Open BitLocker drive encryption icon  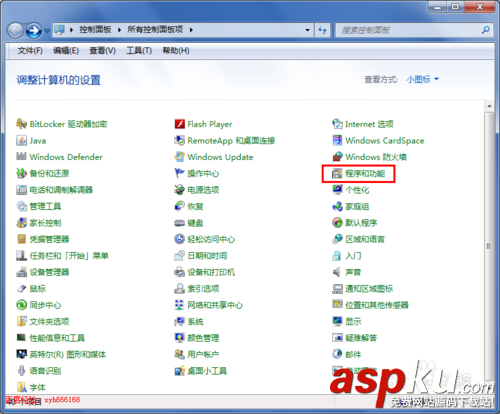pos(21,124)
